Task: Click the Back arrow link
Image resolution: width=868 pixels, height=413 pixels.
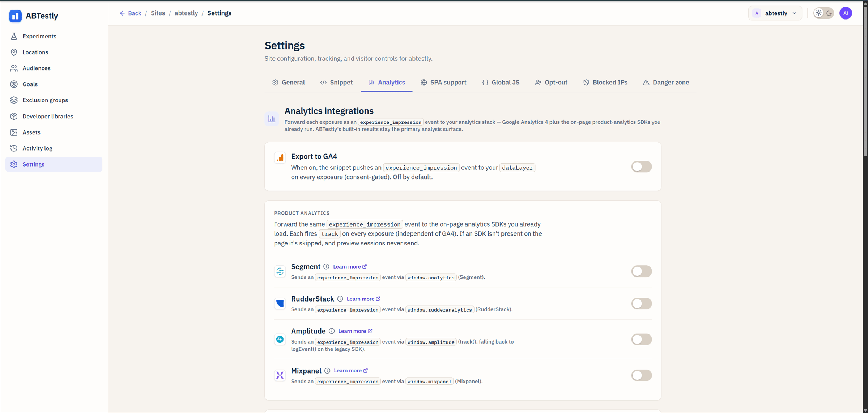Action: (130, 13)
